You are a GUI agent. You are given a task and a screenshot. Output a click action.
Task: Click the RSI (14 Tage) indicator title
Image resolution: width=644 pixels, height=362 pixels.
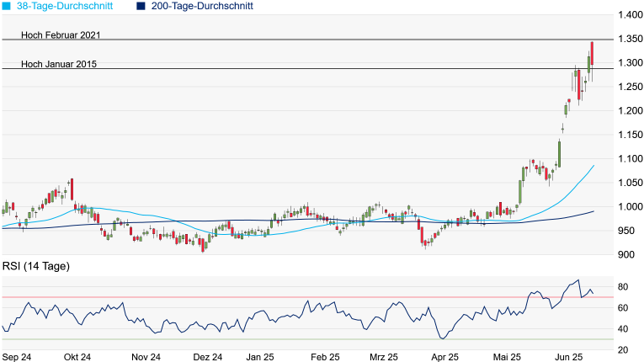pos(35,266)
